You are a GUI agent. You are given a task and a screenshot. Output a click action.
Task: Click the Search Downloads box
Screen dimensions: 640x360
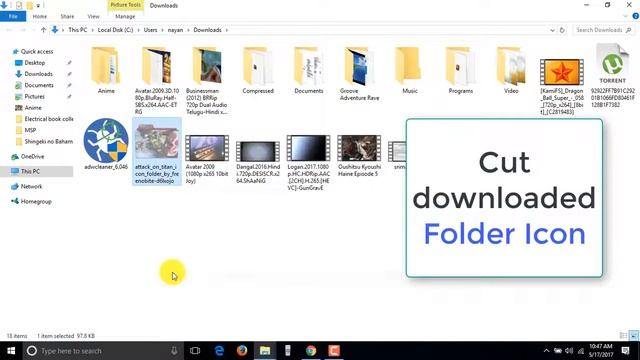[603, 30]
